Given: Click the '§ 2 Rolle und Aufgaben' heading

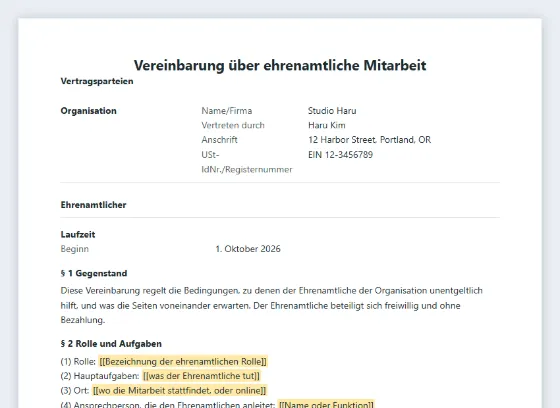Looking at the screenshot, I should (x=111, y=344).
